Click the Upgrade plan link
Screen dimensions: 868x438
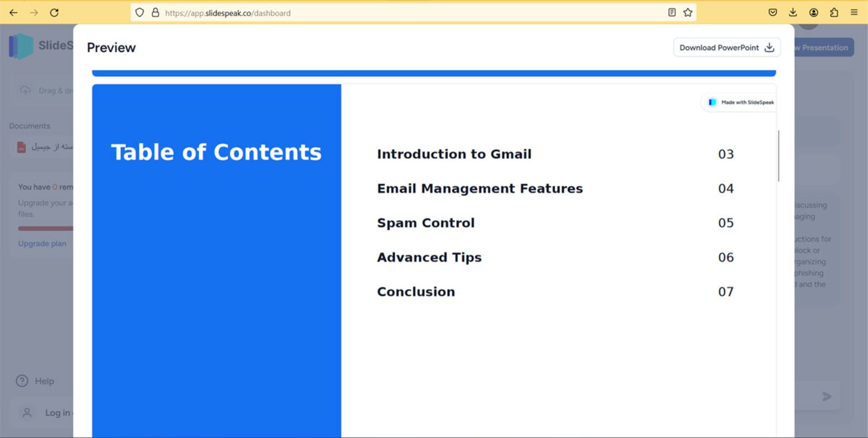42,243
